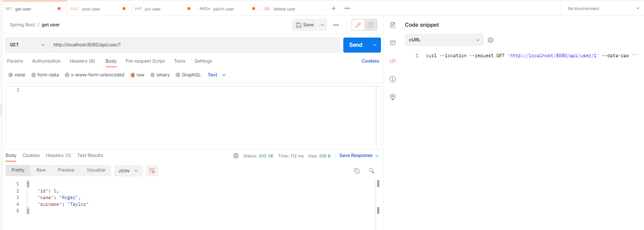Select the get user tab

33,9
